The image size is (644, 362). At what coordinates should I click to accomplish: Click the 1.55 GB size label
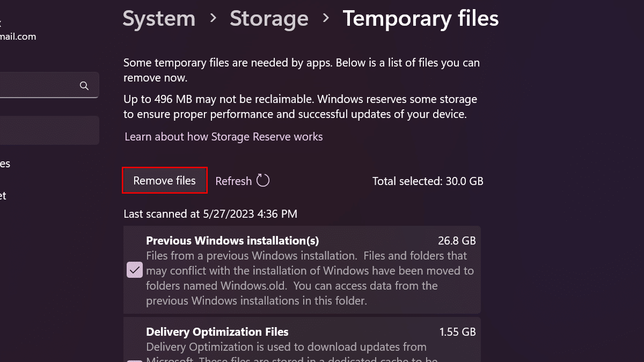click(x=458, y=332)
